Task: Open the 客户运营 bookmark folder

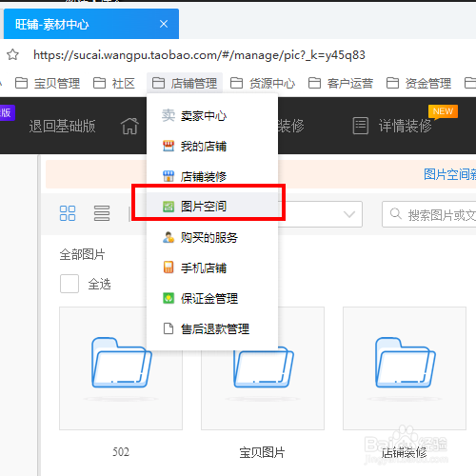Action: pyautogui.click(x=341, y=84)
